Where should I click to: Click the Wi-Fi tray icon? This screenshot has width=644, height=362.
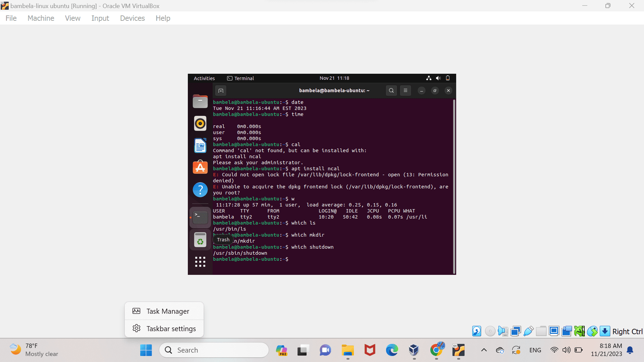[x=554, y=350]
